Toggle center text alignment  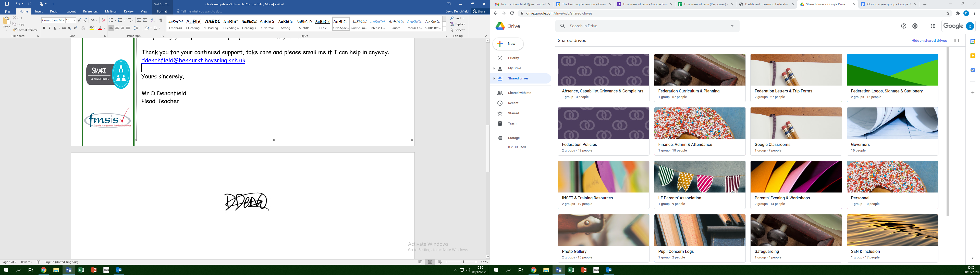[x=117, y=28]
